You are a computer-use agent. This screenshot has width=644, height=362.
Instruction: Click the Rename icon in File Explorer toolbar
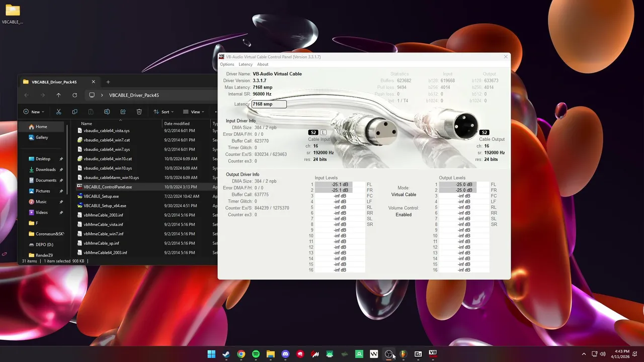[x=107, y=112]
